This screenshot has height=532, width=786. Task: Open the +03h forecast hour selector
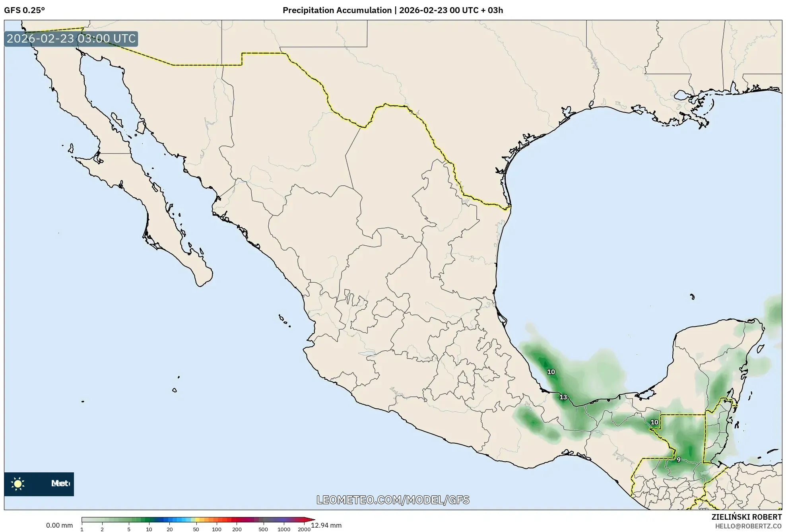(493, 11)
